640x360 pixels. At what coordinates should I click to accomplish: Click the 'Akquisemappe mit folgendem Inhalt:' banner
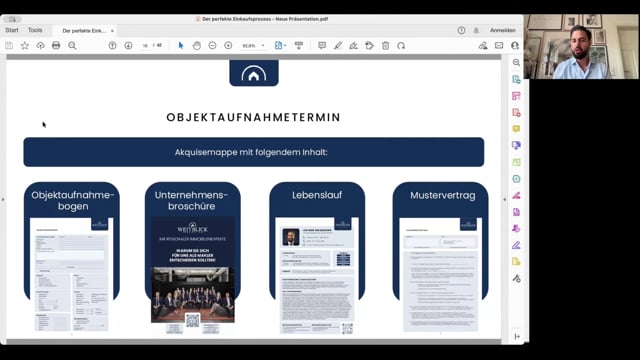pos(253,152)
